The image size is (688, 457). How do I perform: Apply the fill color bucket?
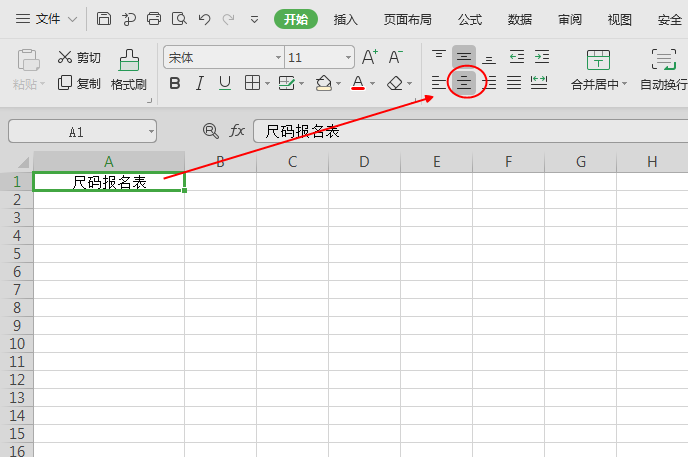pos(324,83)
